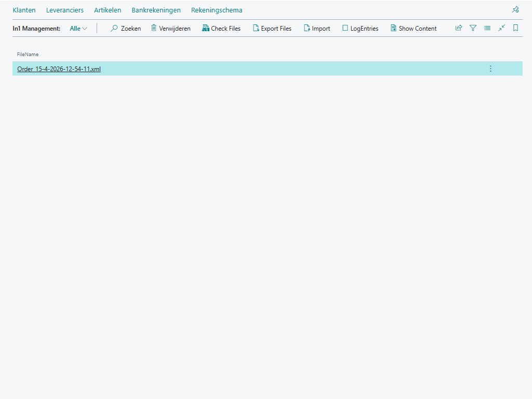
Task: Click the bookmark icon
Action: click(x=515, y=28)
